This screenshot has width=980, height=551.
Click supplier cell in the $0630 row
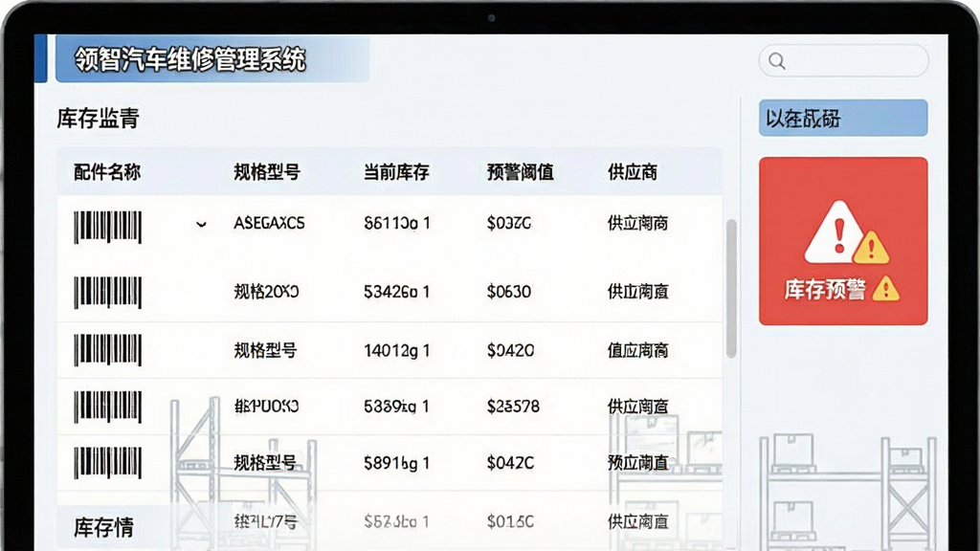point(638,292)
